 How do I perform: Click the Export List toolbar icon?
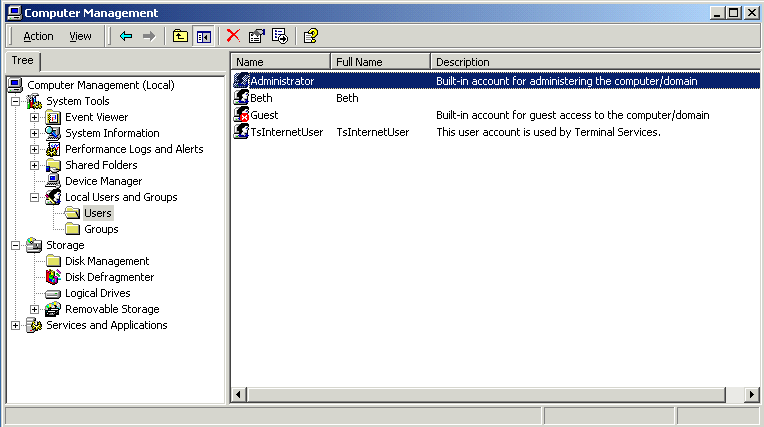[280, 36]
